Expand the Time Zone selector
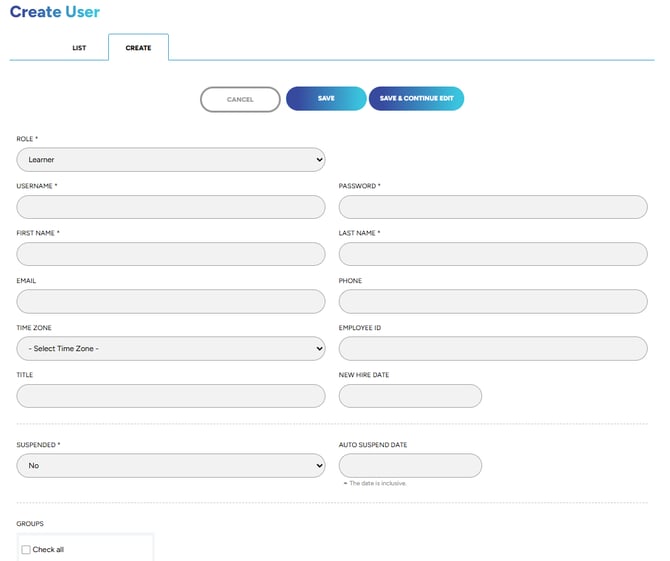 point(171,348)
